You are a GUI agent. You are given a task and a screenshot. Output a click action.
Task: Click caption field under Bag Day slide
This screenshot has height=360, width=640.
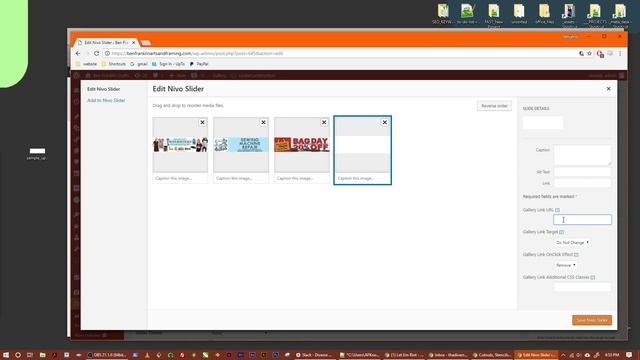302,178
